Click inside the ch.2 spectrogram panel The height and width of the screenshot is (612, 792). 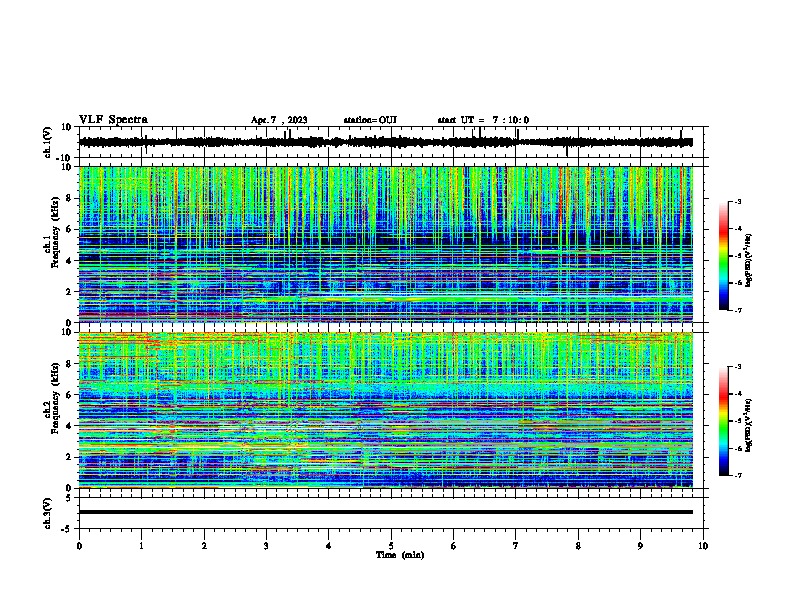click(x=385, y=410)
